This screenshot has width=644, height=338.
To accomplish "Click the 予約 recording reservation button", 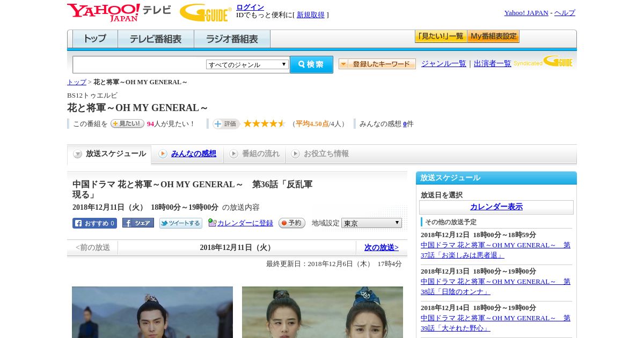I will (x=292, y=223).
